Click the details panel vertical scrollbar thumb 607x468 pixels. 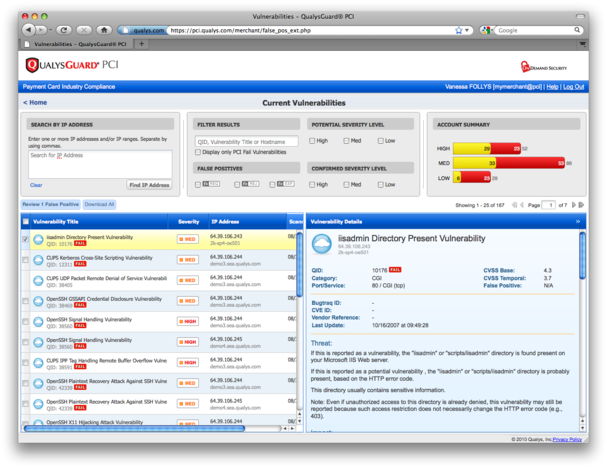pos(582,255)
